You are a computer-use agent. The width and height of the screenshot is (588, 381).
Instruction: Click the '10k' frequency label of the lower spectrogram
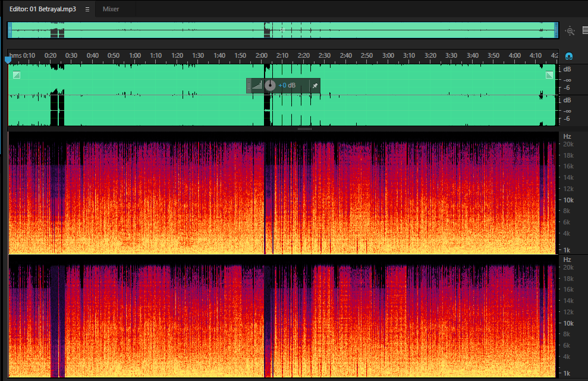(x=568, y=323)
